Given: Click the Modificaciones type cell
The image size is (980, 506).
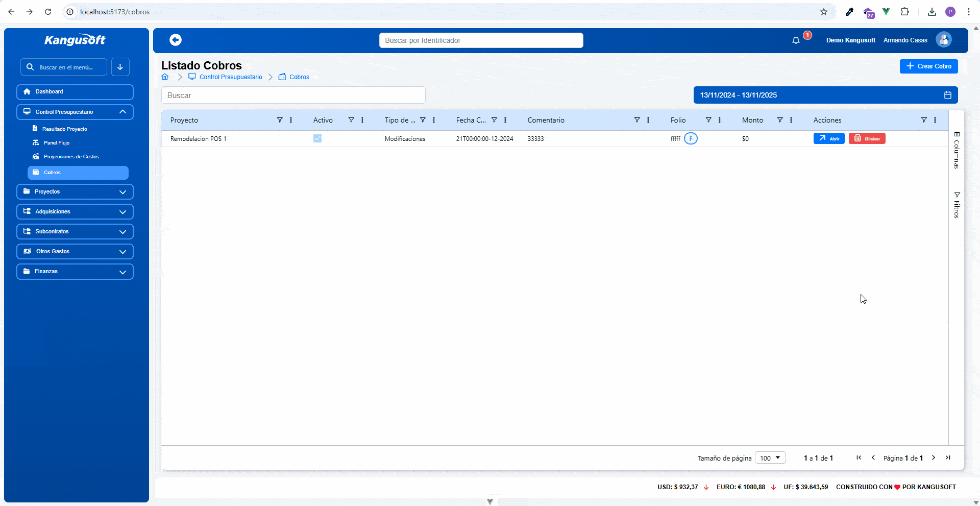Looking at the screenshot, I should click(405, 139).
